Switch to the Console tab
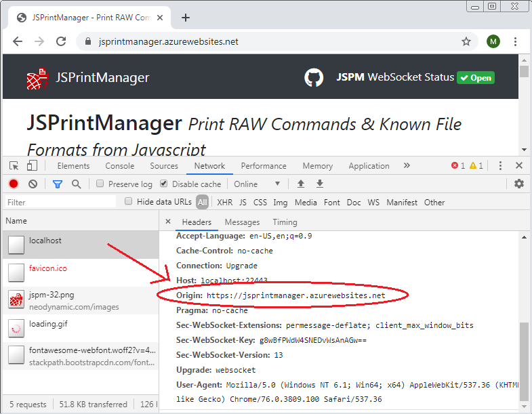Viewport: 532px width, 414px height. [120, 166]
